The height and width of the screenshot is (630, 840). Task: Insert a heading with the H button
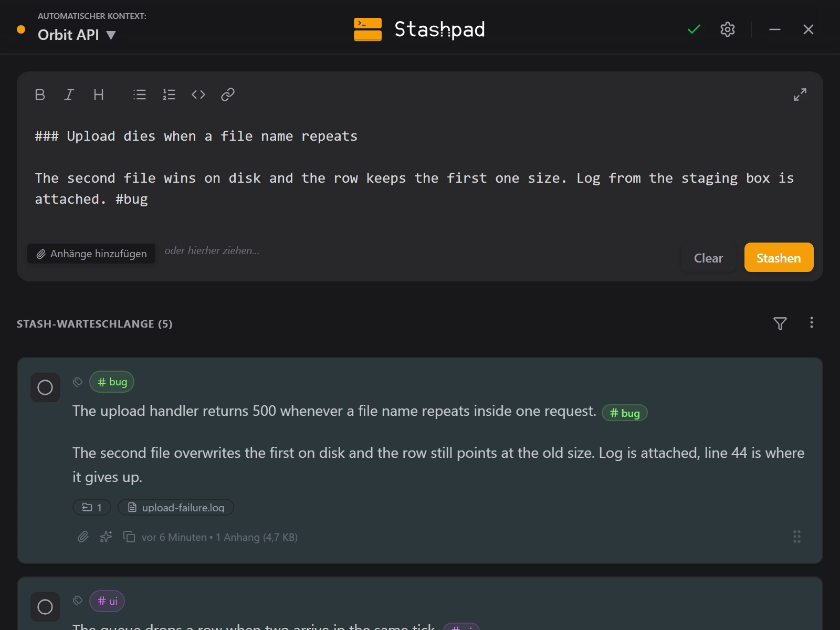99,94
